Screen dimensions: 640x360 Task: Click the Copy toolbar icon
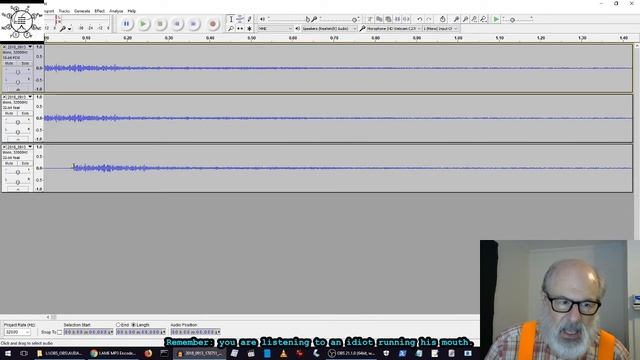click(x=379, y=19)
